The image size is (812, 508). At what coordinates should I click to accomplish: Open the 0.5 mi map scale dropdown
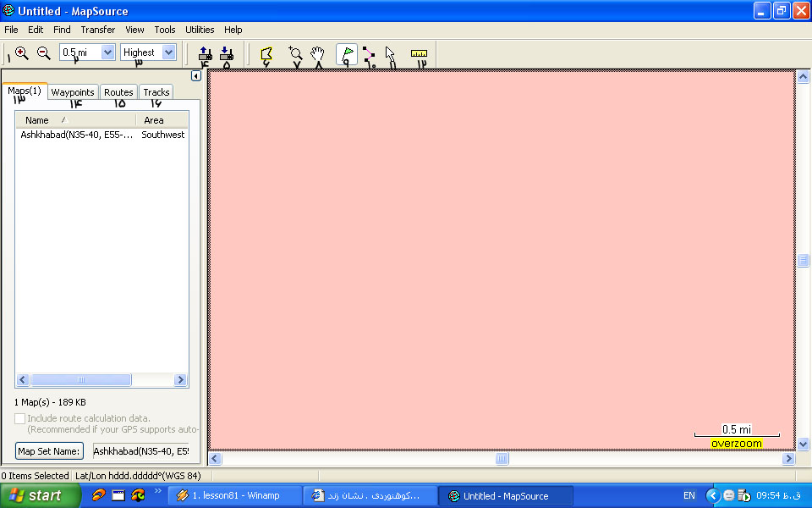tap(107, 52)
